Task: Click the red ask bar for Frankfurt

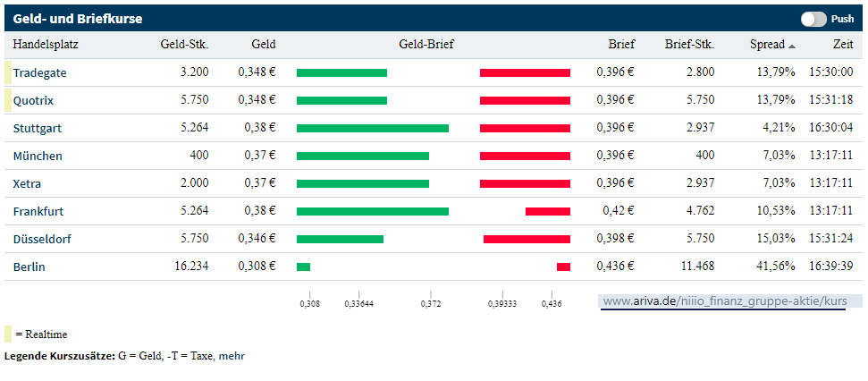Action: coord(547,211)
